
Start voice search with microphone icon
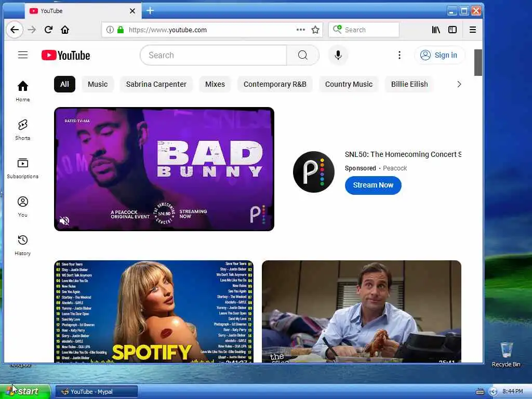point(338,55)
